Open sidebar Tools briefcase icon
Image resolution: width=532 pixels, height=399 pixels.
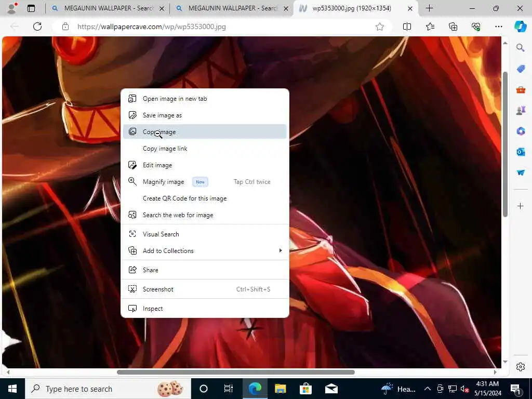[521, 90]
